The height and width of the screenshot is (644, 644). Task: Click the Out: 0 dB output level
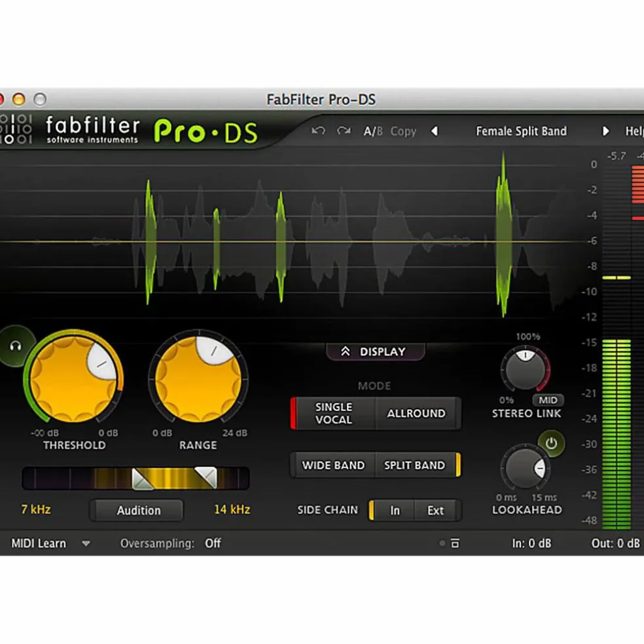click(615, 543)
